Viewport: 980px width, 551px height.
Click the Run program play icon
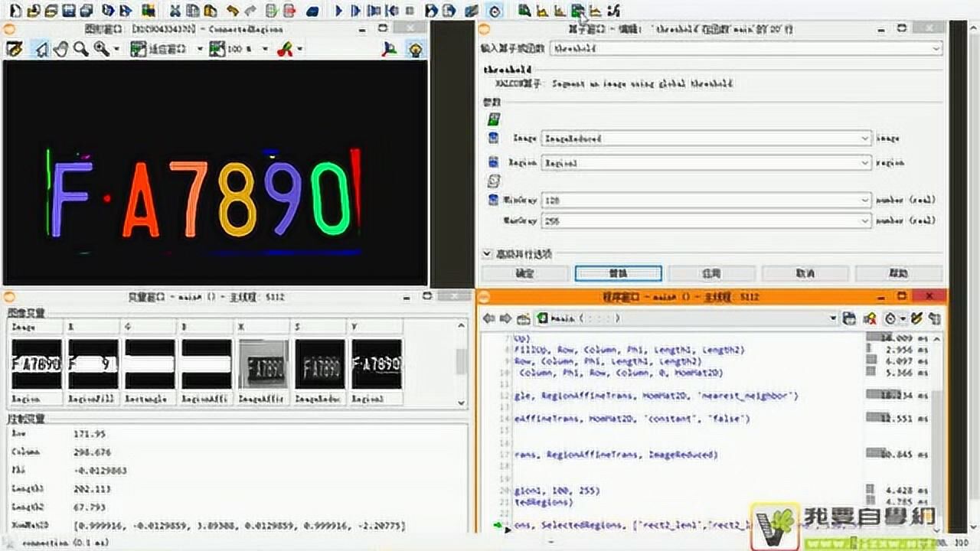(339, 11)
